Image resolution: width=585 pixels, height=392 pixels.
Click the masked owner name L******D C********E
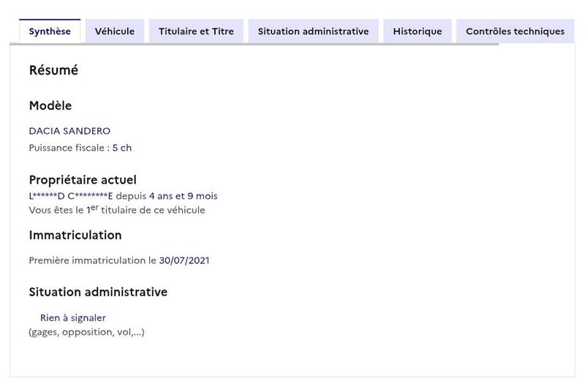(x=71, y=196)
